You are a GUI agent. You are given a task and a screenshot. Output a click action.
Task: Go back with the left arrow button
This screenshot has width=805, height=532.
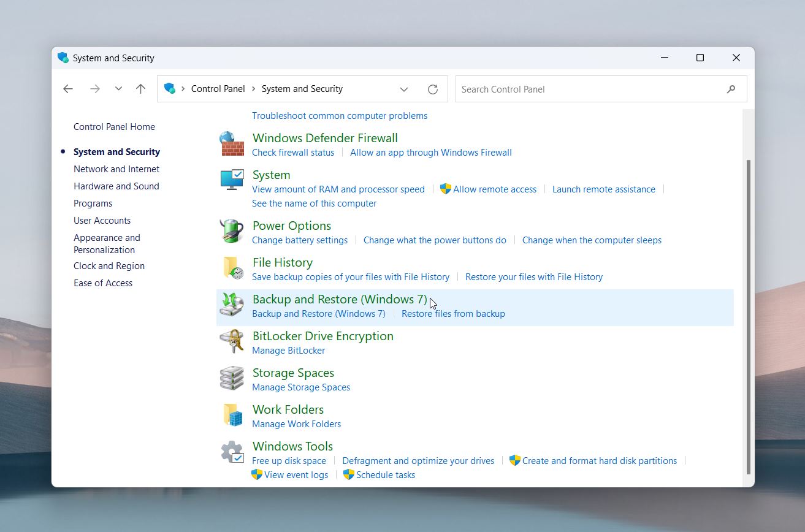point(68,89)
